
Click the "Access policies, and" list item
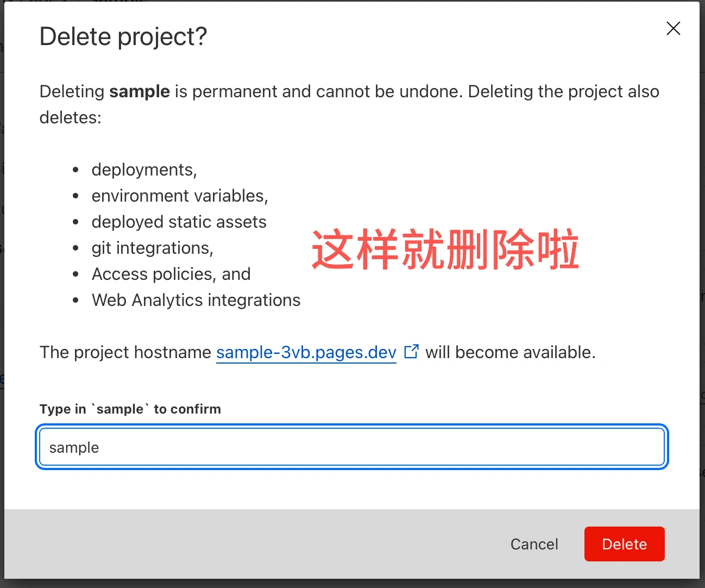[171, 274]
